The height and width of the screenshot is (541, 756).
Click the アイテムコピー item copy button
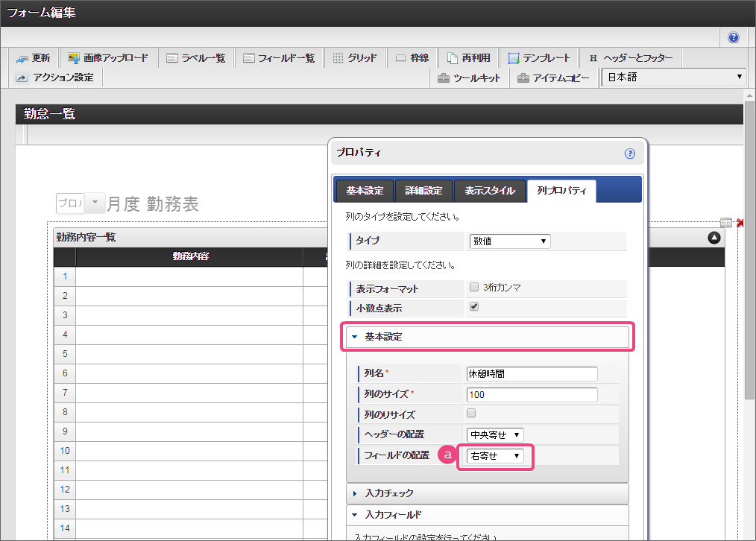[x=554, y=77]
